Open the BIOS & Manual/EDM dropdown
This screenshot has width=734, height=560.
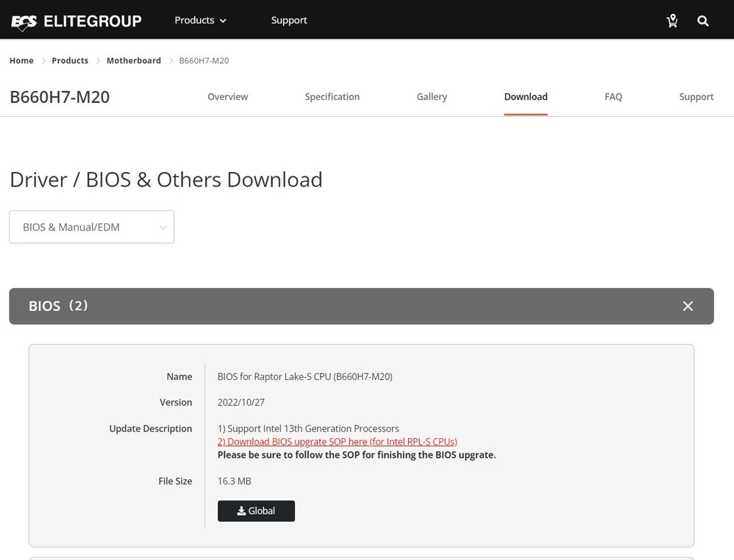pos(92,227)
